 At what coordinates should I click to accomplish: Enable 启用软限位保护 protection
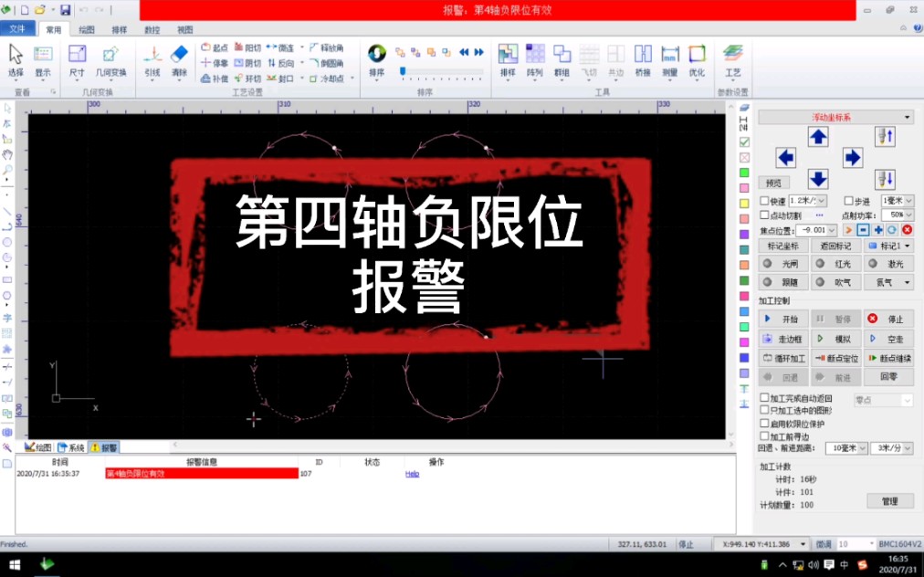pos(763,423)
